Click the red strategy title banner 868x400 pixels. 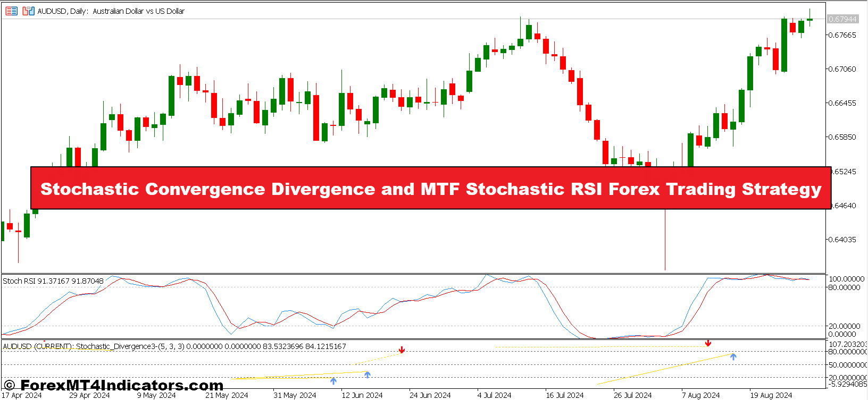click(x=431, y=189)
